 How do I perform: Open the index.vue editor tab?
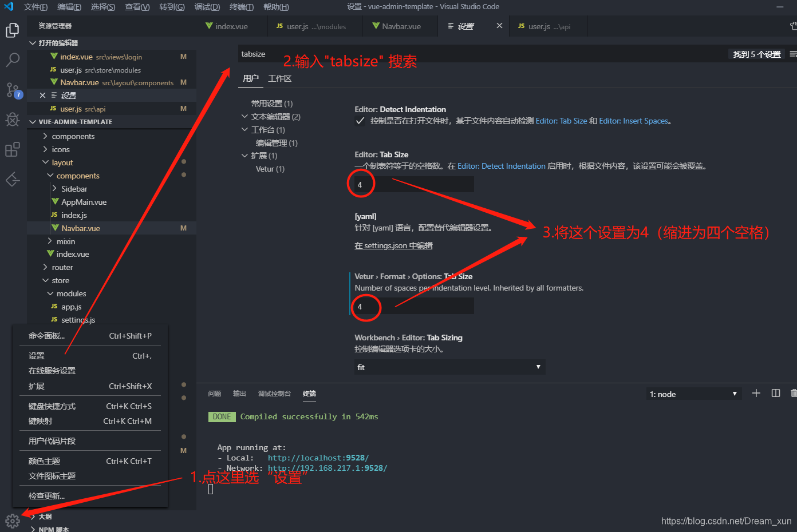coord(231,26)
